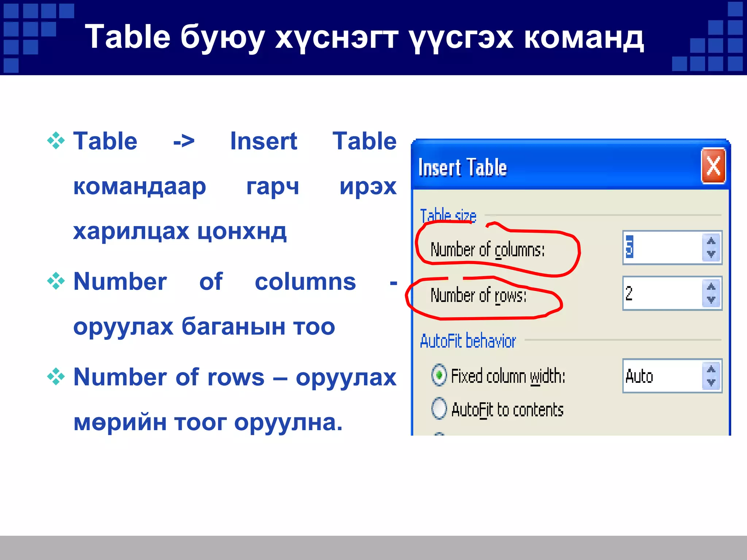Increase the number of rows with up arrow
This screenshot has width=747, height=560.
pyautogui.click(x=711, y=287)
